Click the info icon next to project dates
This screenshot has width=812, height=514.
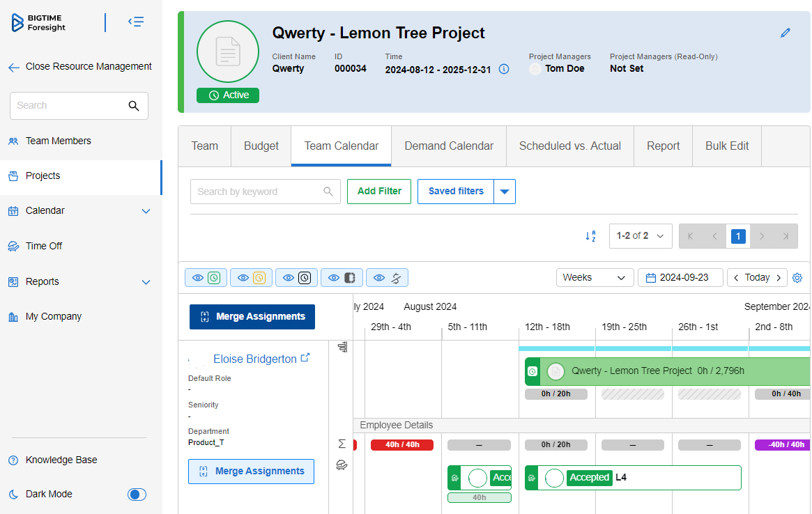point(504,69)
